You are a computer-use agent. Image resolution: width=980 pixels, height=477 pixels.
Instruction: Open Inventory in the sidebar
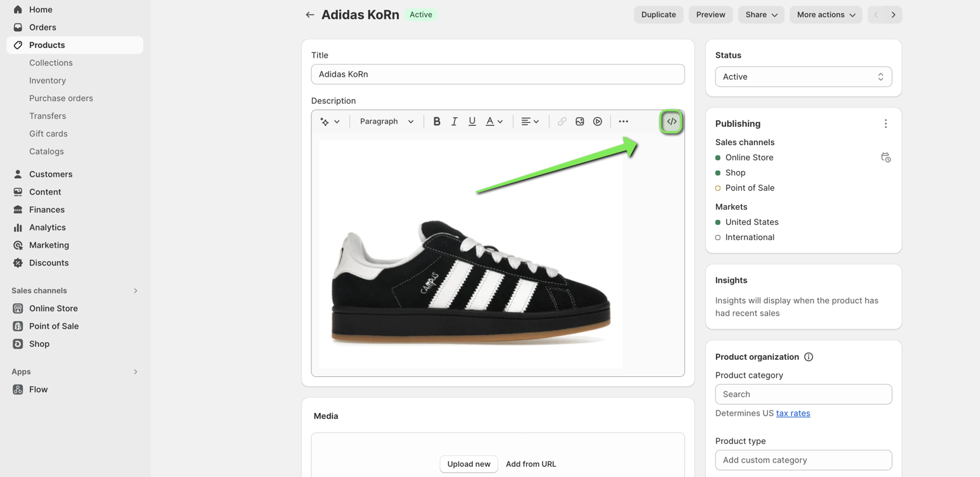[x=47, y=80]
